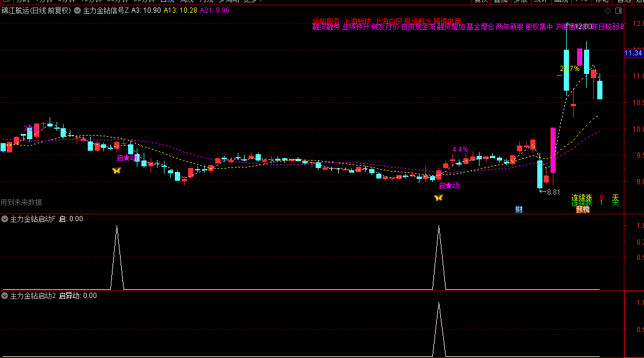Click the 上海板块 concept tag
Viewport: 644px width, 358px height.
[x=357, y=21]
